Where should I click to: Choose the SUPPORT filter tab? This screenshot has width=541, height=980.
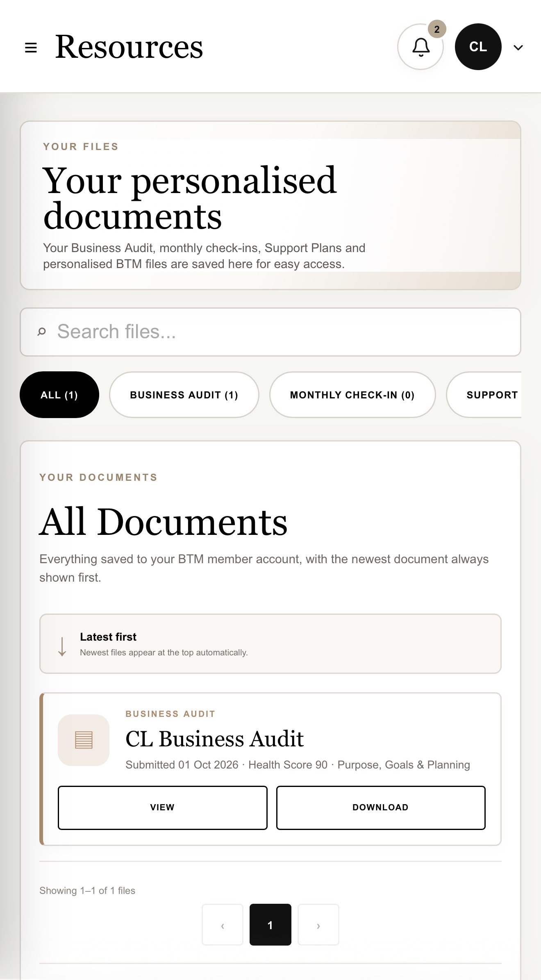coord(484,395)
